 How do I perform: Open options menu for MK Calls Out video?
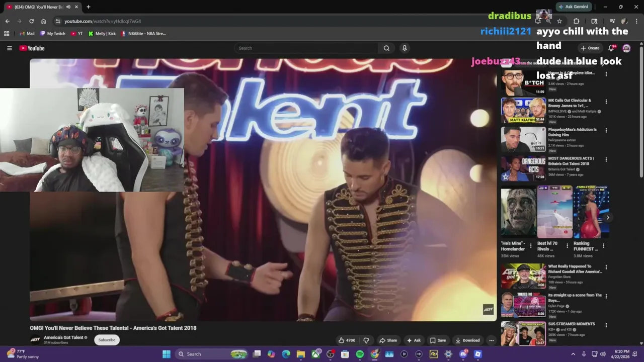(x=606, y=102)
